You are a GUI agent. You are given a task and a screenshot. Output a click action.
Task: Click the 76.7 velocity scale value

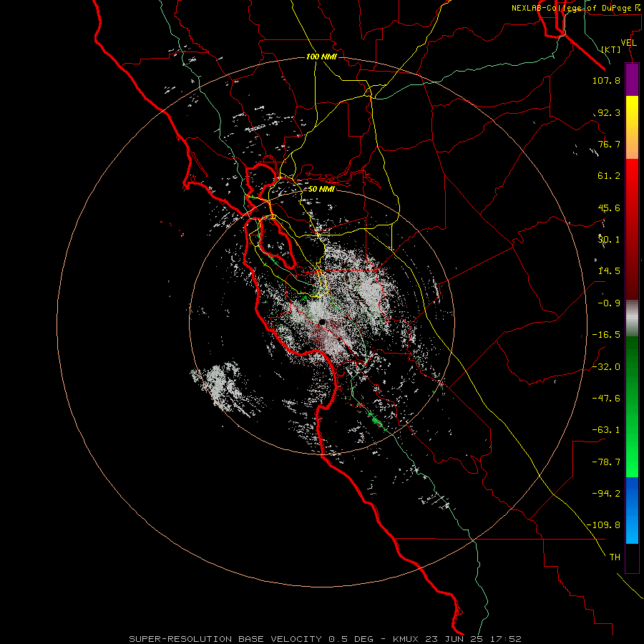[x=609, y=144]
